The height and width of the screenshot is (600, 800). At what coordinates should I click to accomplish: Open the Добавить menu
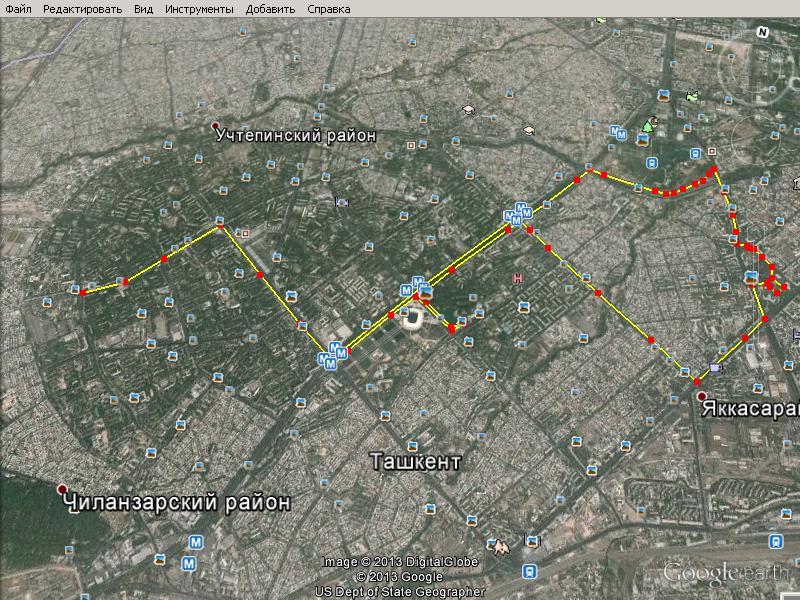click(x=270, y=9)
